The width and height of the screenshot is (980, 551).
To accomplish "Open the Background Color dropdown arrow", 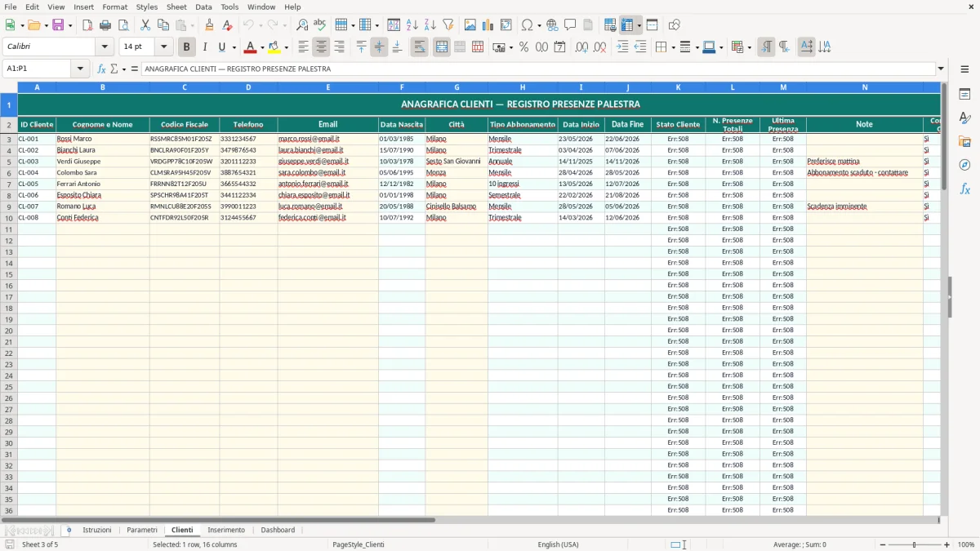I will pos(286,47).
